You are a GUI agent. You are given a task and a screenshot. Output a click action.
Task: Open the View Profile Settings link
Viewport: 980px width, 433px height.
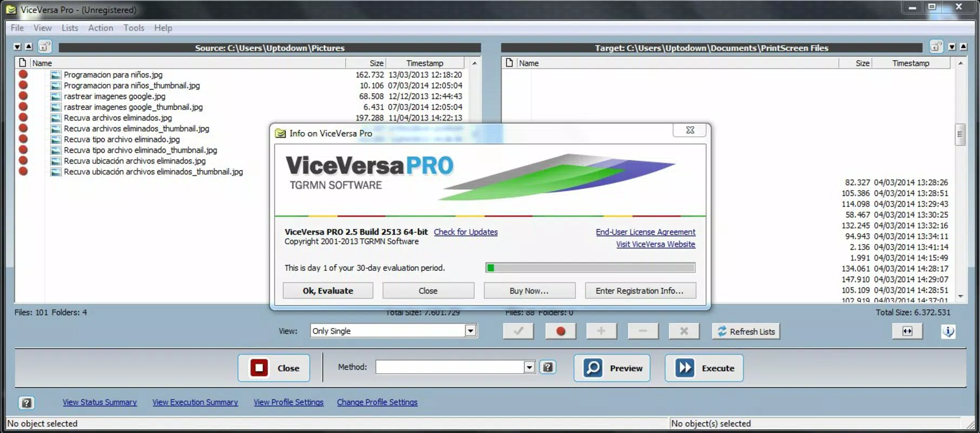(288, 402)
